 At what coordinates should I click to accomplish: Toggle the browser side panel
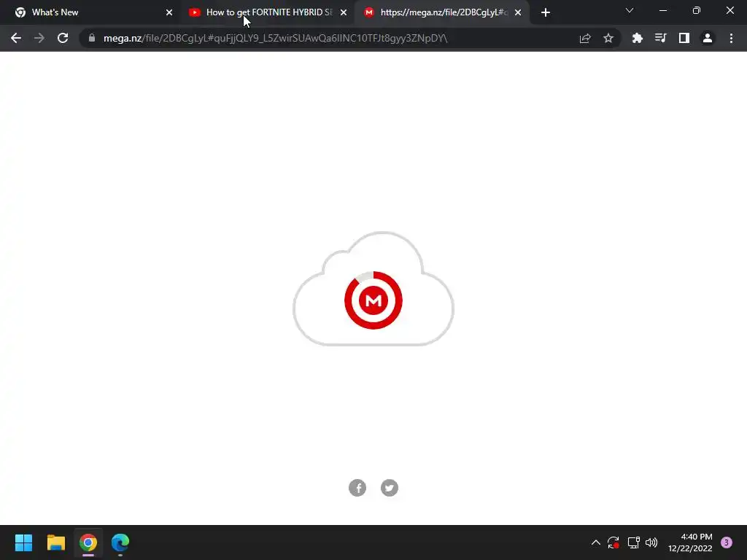click(684, 38)
